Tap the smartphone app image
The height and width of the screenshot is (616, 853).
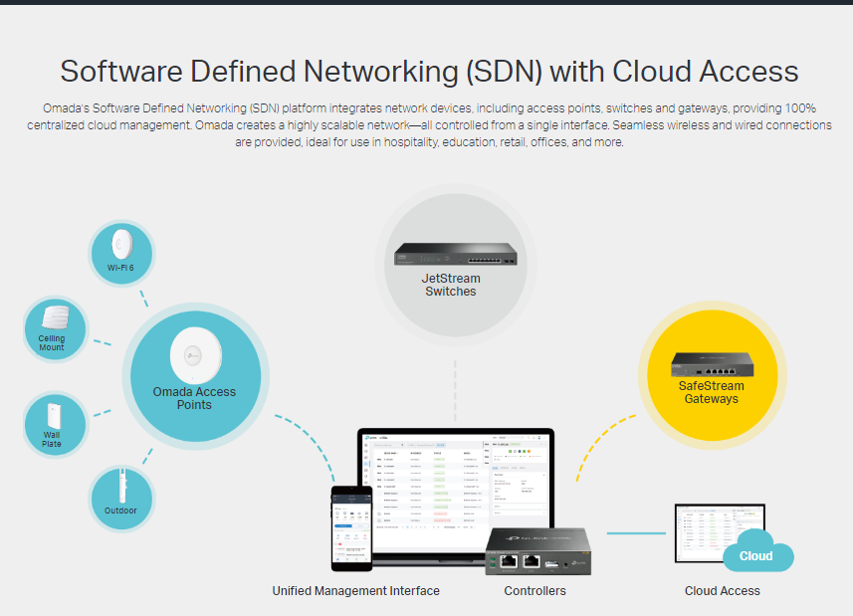tap(352, 528)
